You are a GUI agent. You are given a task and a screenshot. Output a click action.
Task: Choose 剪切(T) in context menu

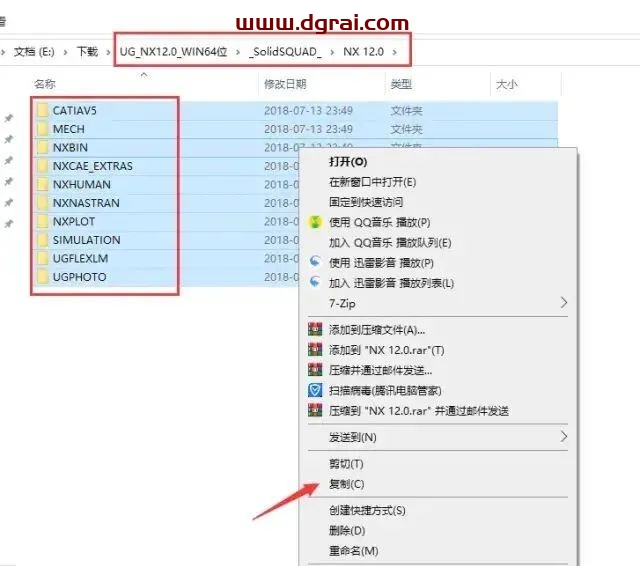[346, 464]
